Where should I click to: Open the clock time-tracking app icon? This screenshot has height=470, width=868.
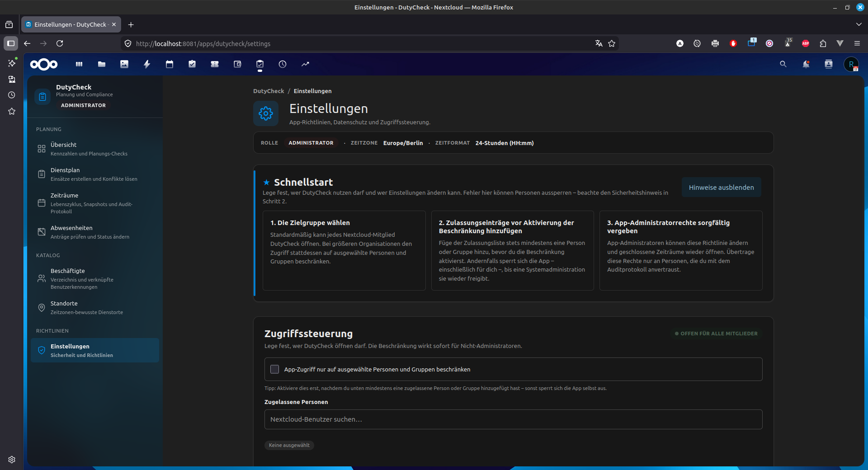(283, 64)
